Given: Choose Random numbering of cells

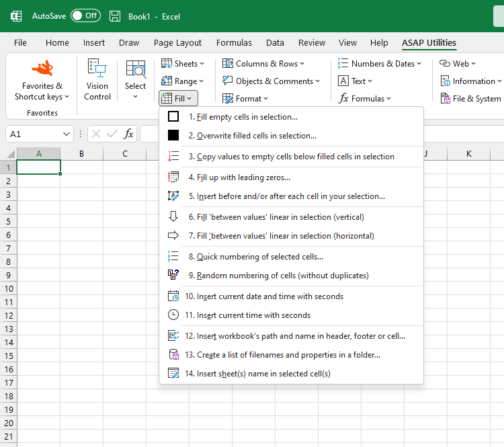Looking at the screenshot, I should (291, 276).
